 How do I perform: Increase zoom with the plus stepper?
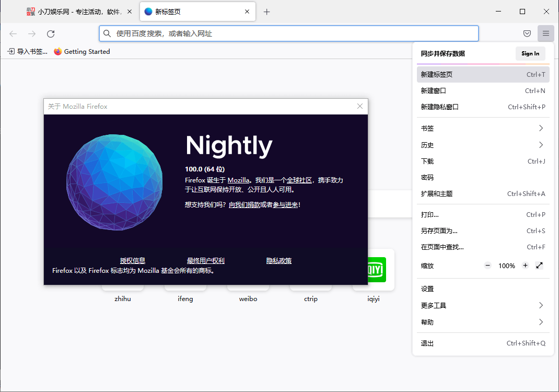coord(525,266)
